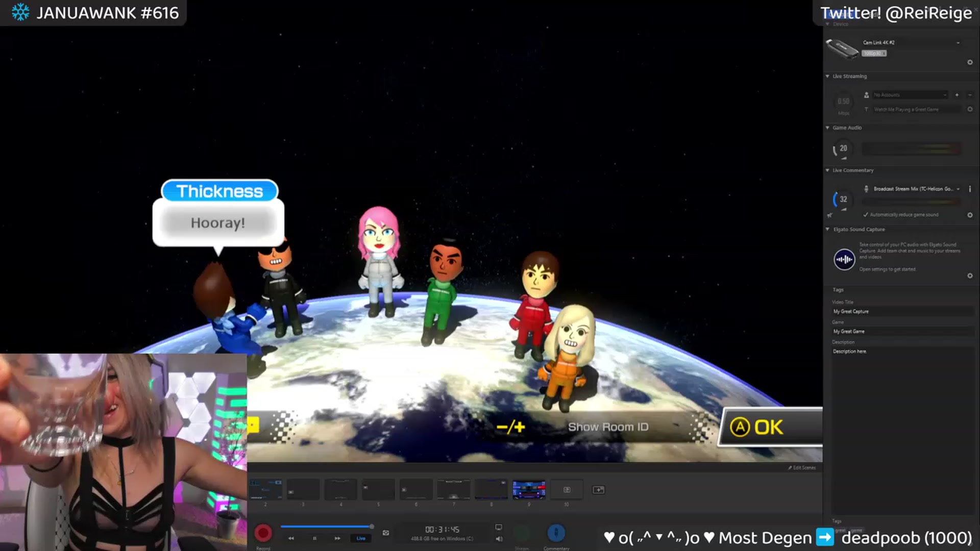Click the blue arrow icon near deadpoob

point(825,537)
